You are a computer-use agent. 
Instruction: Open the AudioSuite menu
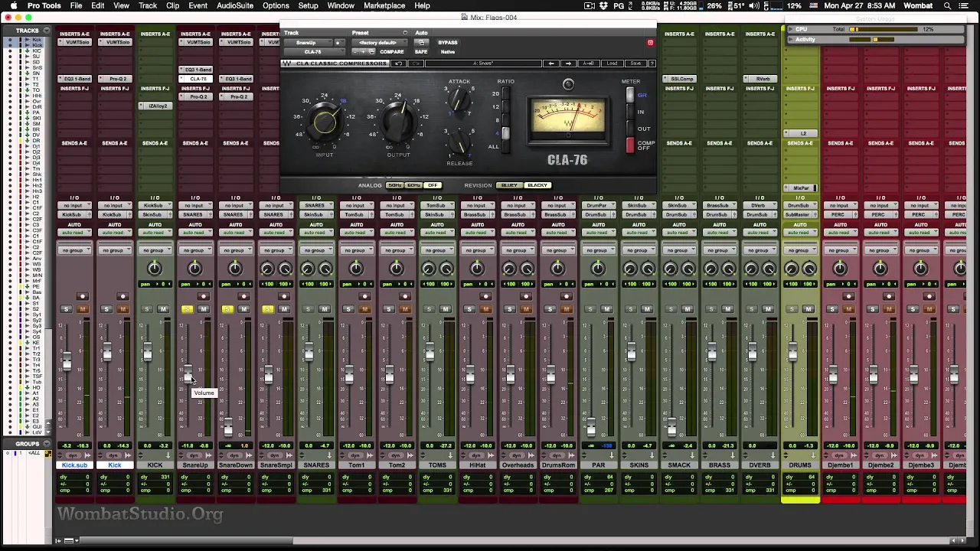click(235, 5)
